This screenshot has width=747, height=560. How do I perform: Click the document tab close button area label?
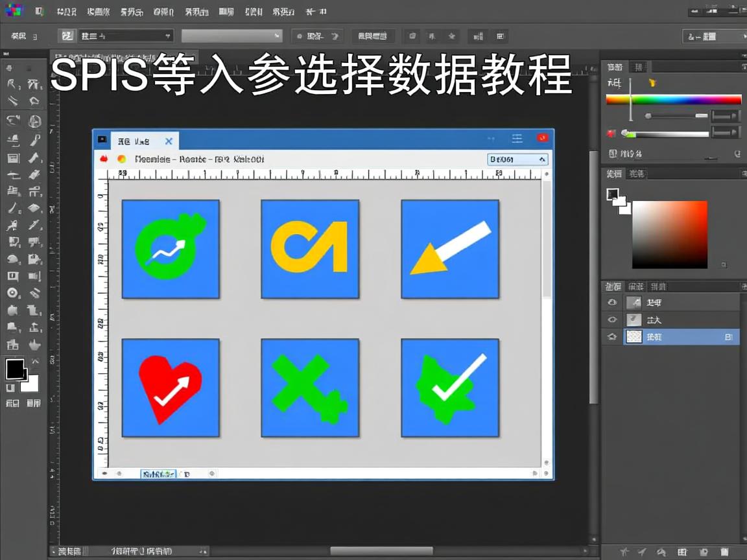tap(168, 141)
